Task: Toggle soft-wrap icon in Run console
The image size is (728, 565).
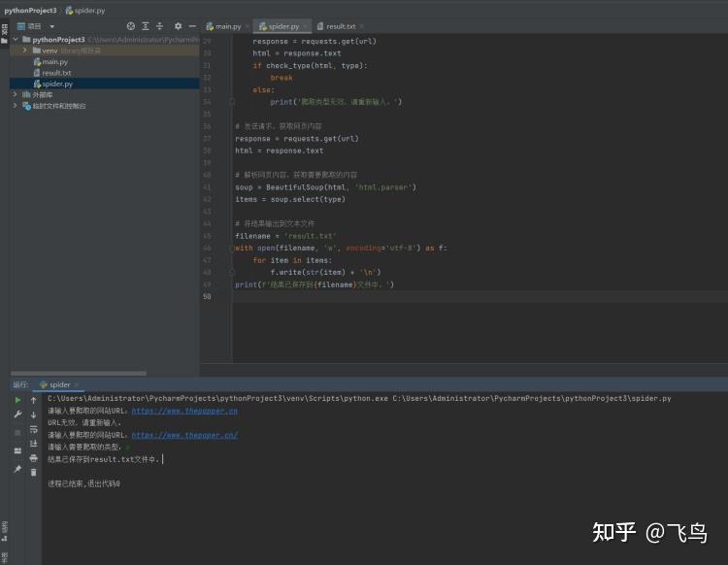Action: tap(33, 429)
